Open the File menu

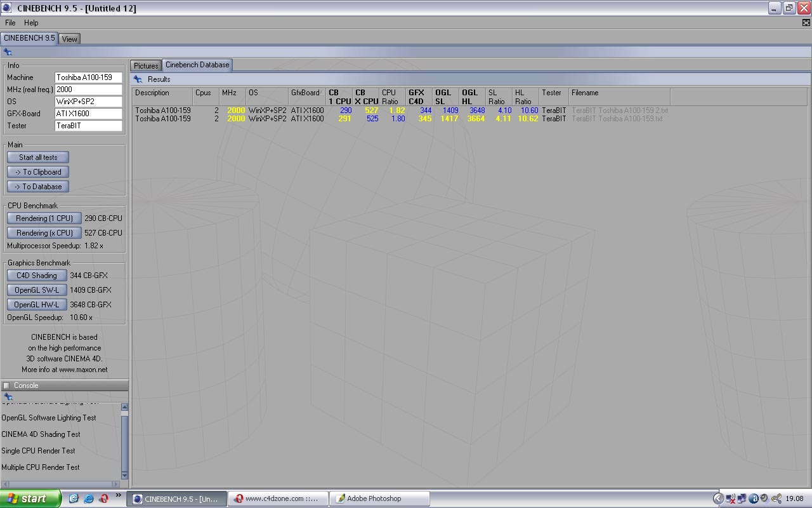(x=10, y=23)
